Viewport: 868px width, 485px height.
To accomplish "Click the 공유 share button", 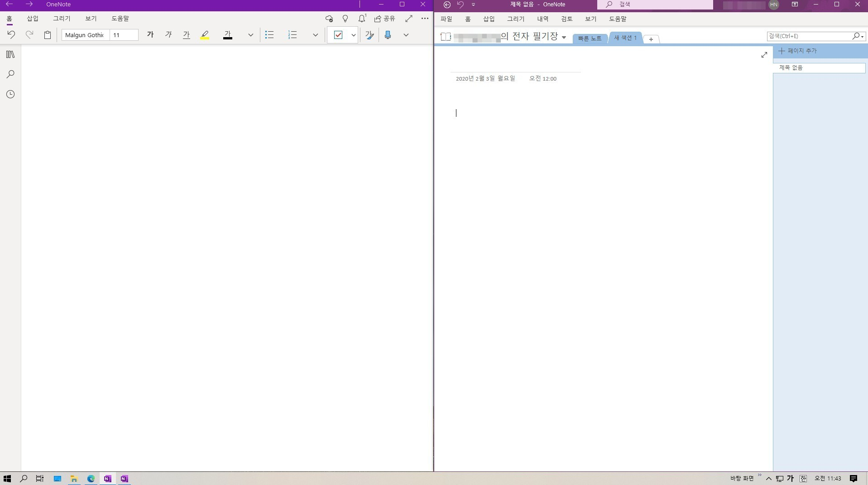I will [384, 19].
